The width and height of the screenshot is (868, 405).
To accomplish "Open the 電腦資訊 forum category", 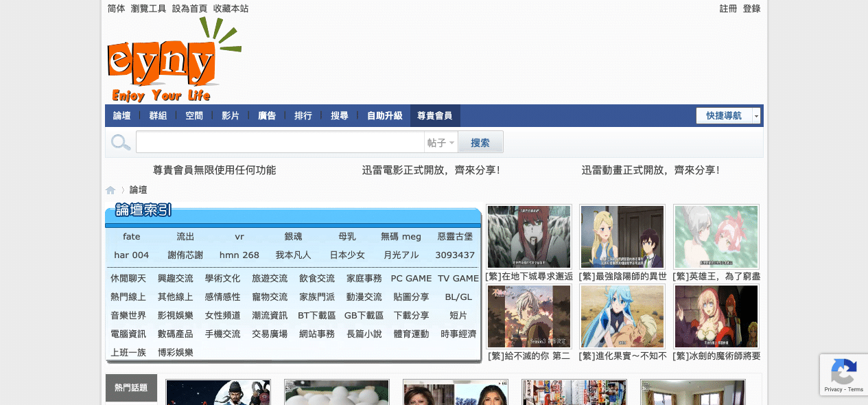I will click(x=128, y=334).
